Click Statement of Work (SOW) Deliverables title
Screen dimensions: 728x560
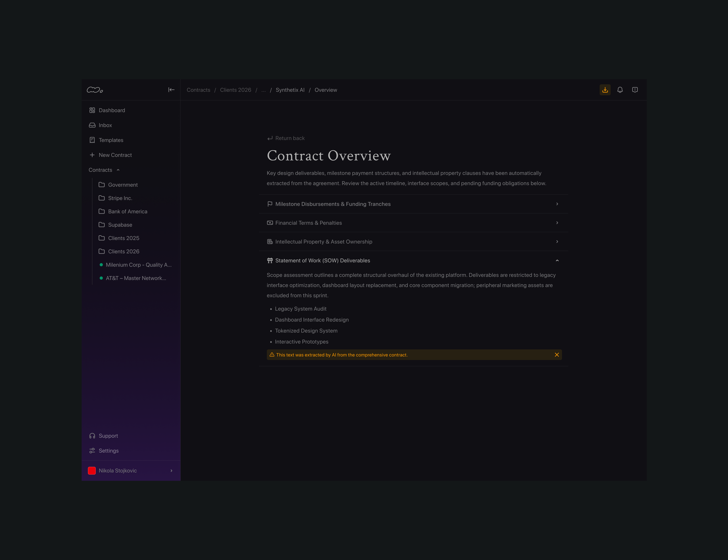point(323,261)
